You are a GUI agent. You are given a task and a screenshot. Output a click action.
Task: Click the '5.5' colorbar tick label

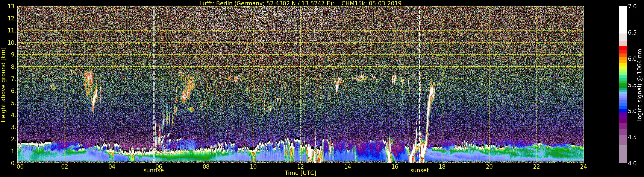tap(632, 85)
